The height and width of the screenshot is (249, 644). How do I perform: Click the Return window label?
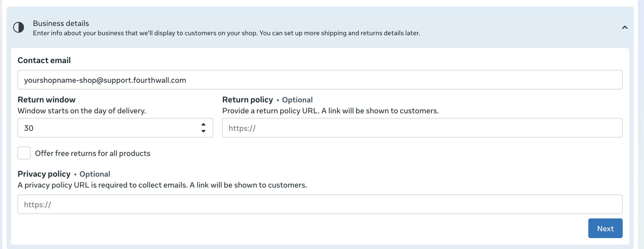tap(47, 100)
